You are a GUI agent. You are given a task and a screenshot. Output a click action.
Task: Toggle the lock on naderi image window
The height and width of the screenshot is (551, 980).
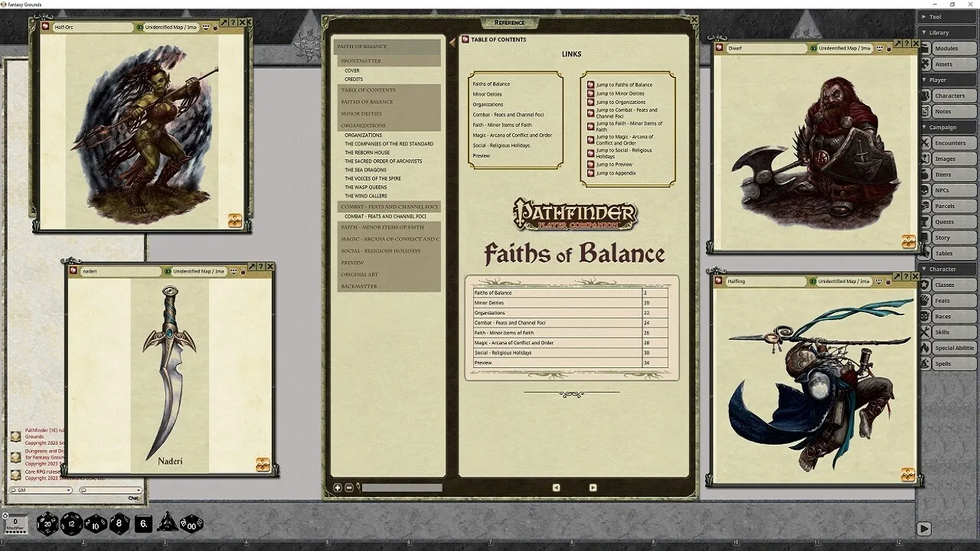click(243, 272)
